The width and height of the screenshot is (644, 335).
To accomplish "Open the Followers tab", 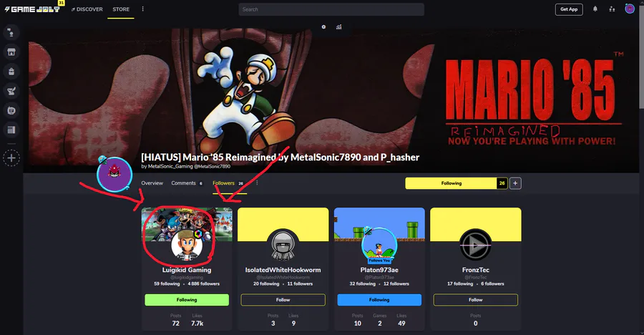I will [x=228, y=183].
